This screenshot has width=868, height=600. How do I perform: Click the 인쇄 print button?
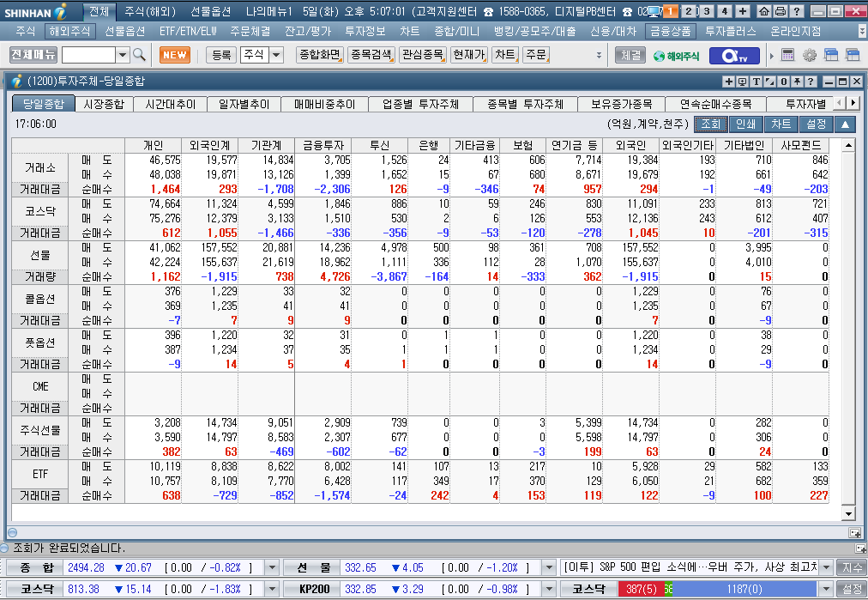[745, 124]
